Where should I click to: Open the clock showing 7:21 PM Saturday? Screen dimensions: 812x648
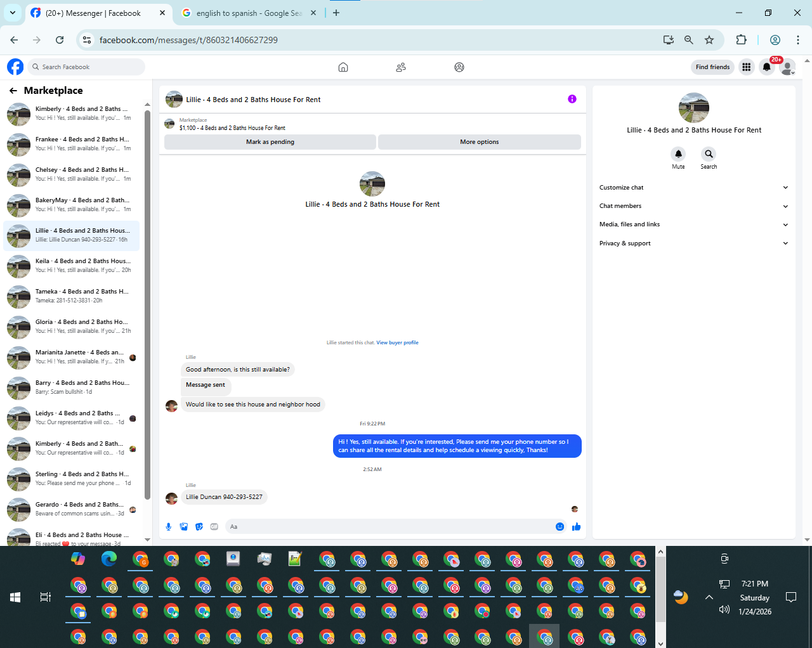754,597
